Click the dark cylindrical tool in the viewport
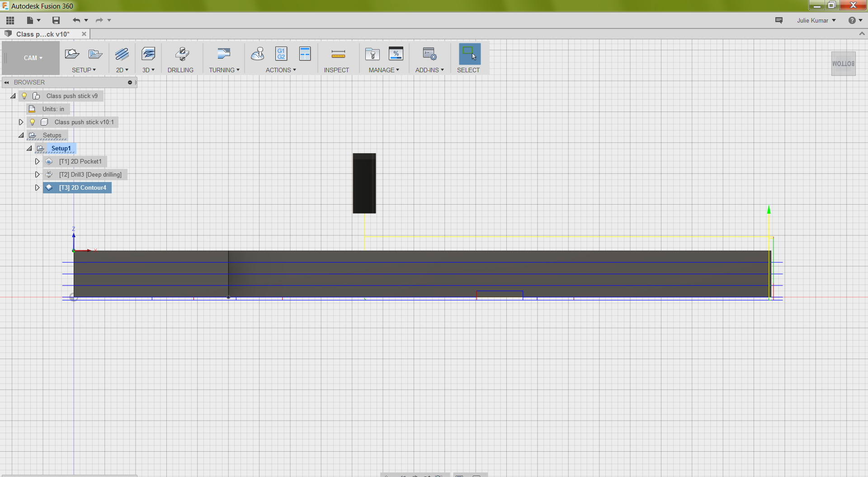 [364, 183]
